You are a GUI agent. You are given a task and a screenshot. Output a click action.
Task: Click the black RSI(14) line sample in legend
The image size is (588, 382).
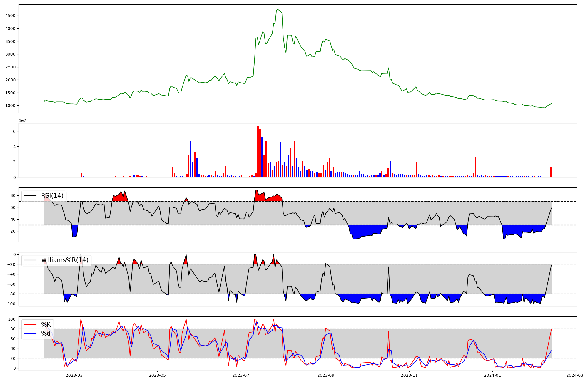[x=30, y=196]
